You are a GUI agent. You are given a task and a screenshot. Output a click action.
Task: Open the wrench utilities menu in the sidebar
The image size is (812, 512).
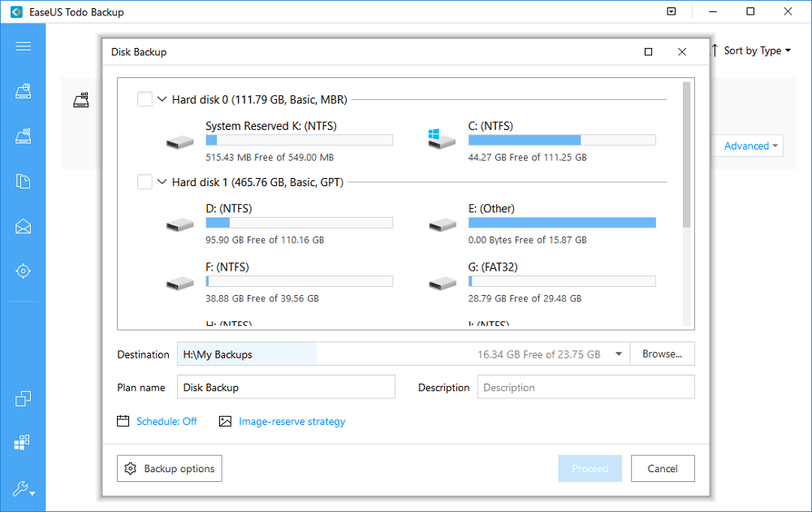[23, 488]
